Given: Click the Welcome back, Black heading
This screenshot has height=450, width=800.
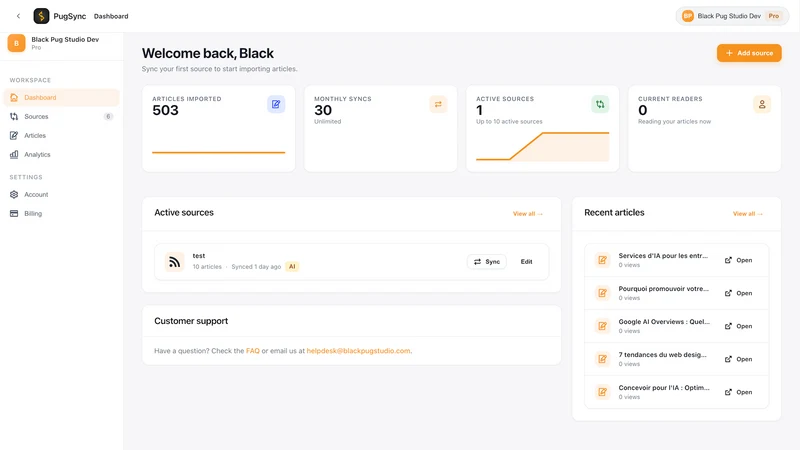Looking at the screenshot, I should click(208, 53).
